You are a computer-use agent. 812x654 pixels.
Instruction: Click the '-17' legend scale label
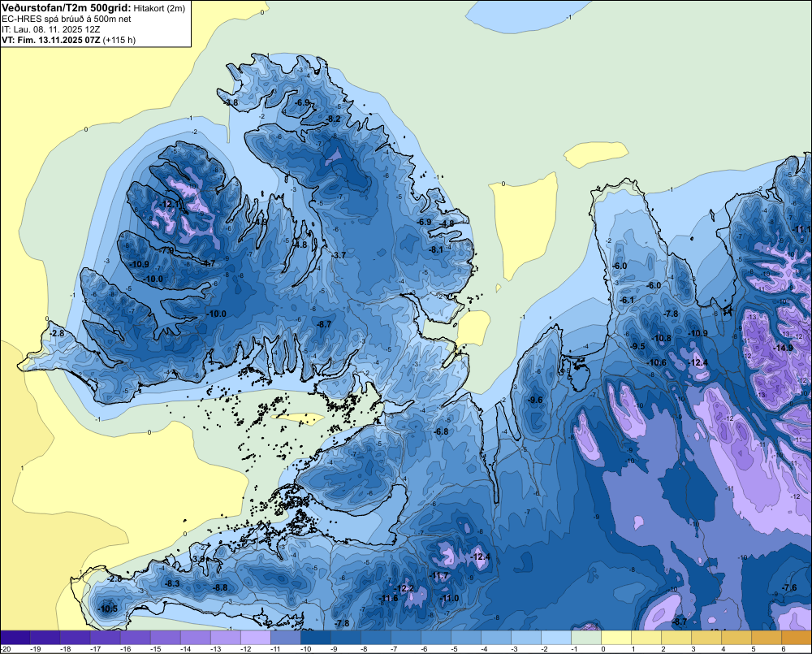click(96, 649)
